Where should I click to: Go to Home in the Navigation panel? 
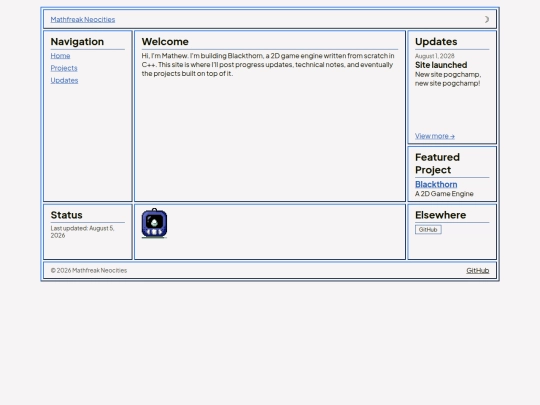click(x=60, y=56)
